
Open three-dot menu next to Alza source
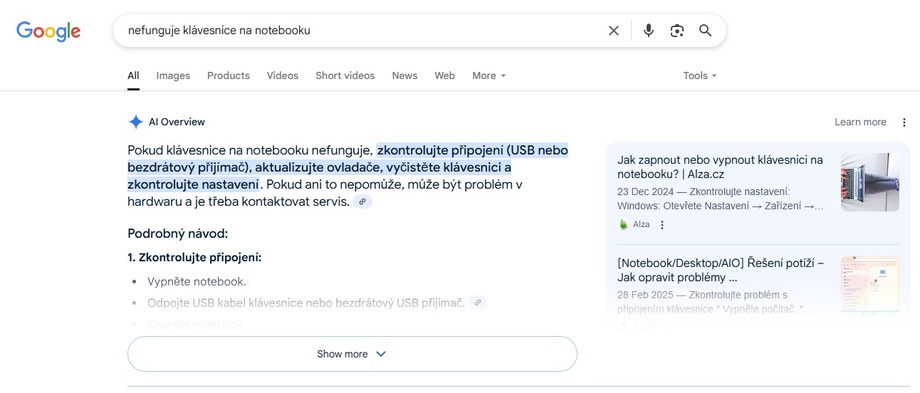[x=662, y=225]
